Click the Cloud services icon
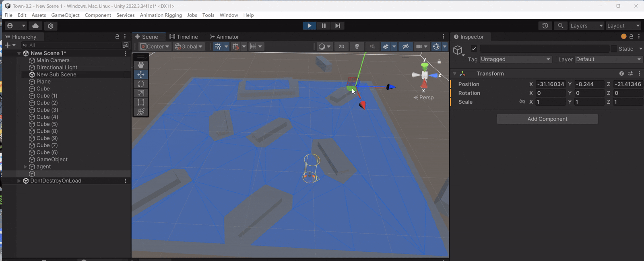Screen dimensions: 644x261 pyautogui.click(x=35, y=26)
